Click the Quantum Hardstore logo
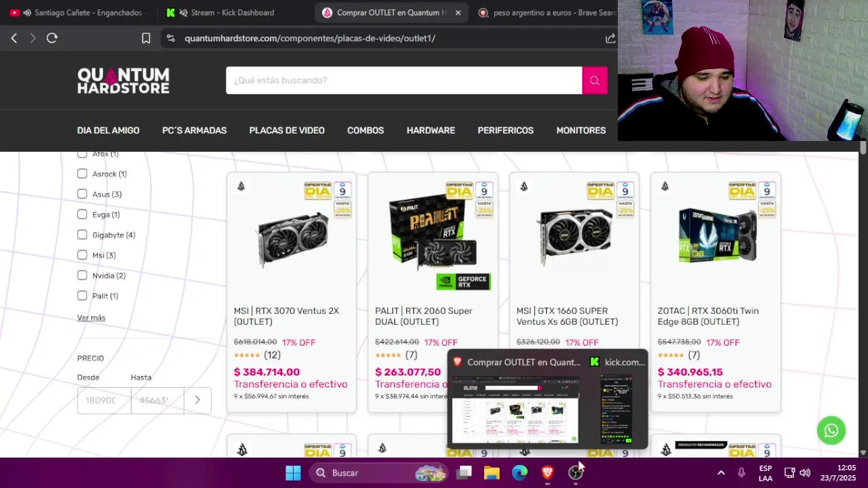This screenshot has width=868, height=488. 123,80
